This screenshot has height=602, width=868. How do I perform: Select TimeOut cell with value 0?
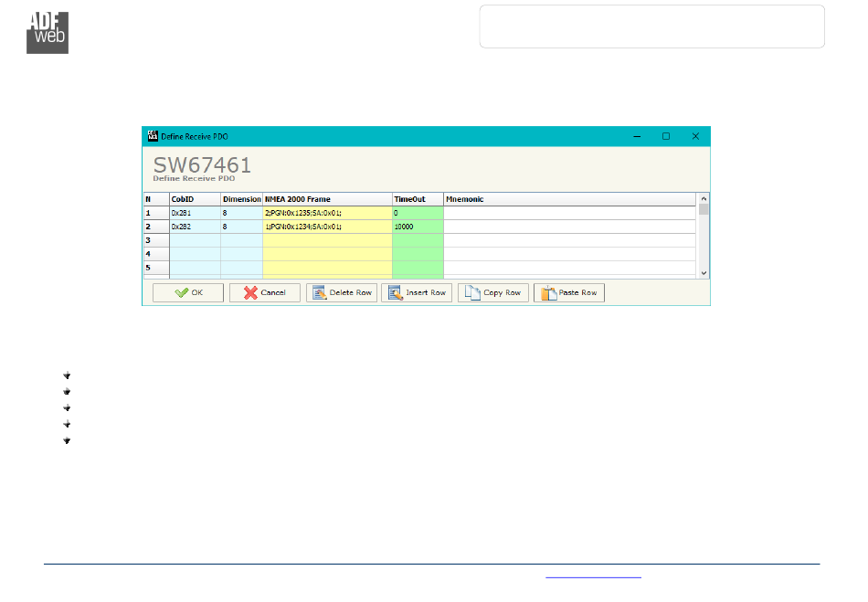[418, 213]
